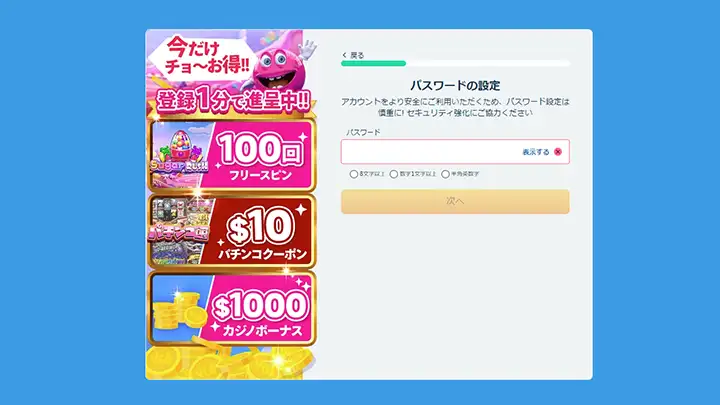Click the gold coin stack icon
Viewport: 720px width, 405px height.
click(x=179, y=311)
